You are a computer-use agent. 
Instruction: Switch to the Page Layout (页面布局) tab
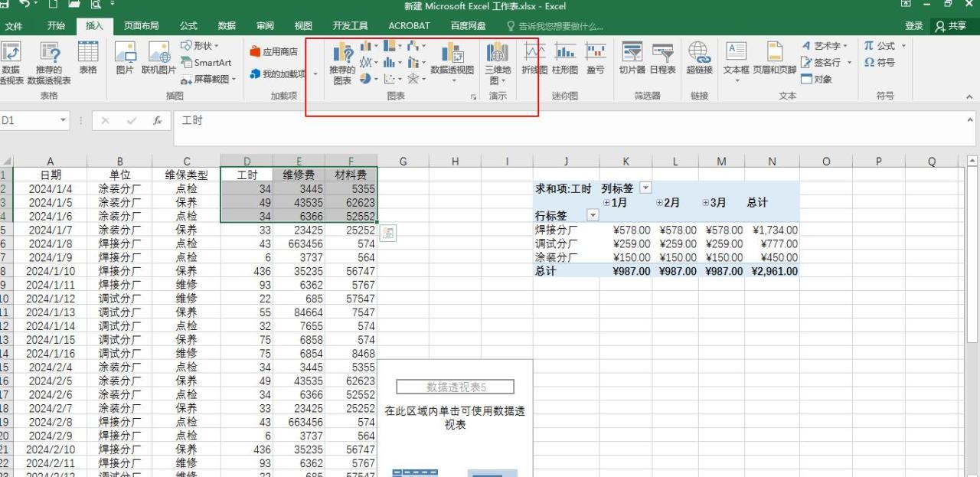click(142, 26)
